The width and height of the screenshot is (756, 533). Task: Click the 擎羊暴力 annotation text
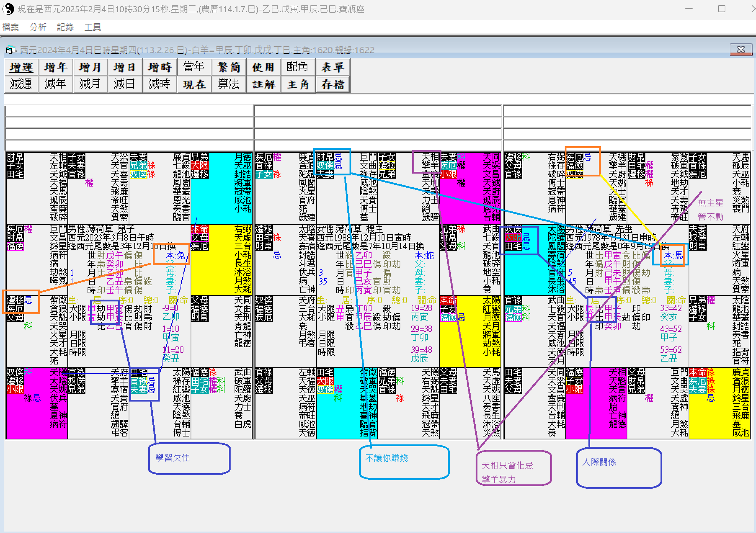pyautogui.click(x=499, y=479)
